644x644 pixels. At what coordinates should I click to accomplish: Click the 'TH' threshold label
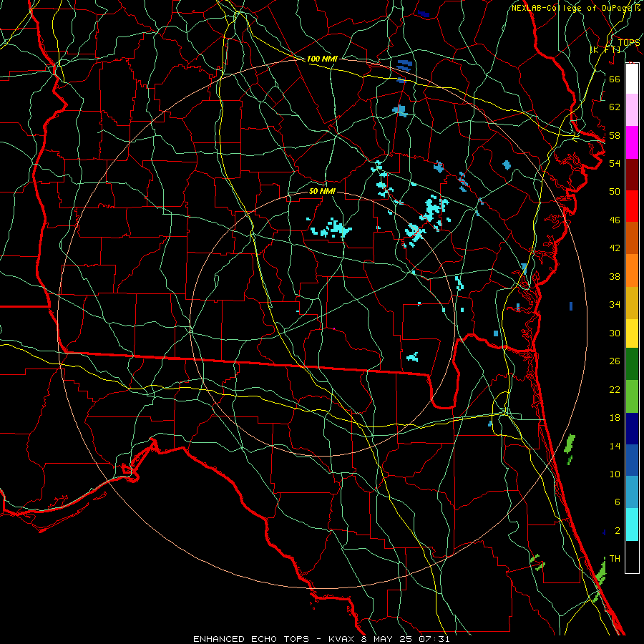615,559
